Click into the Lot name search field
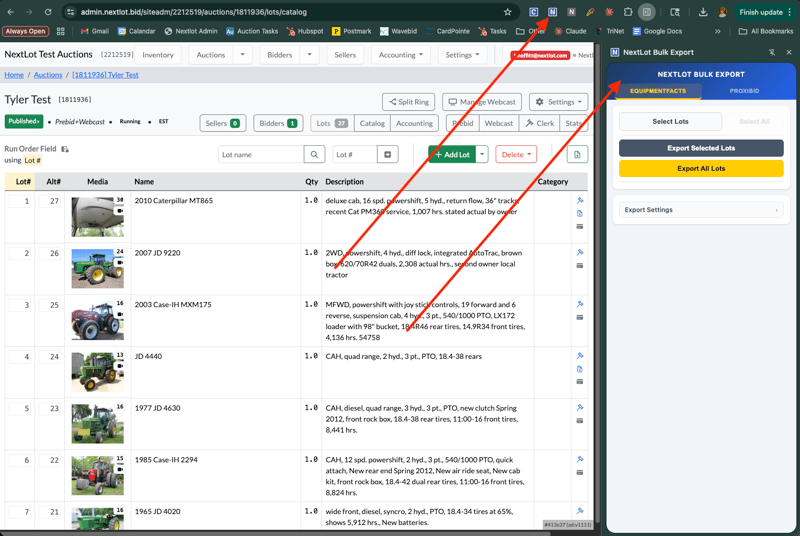The height and width of the screenshot is (536, 800). 261,154
